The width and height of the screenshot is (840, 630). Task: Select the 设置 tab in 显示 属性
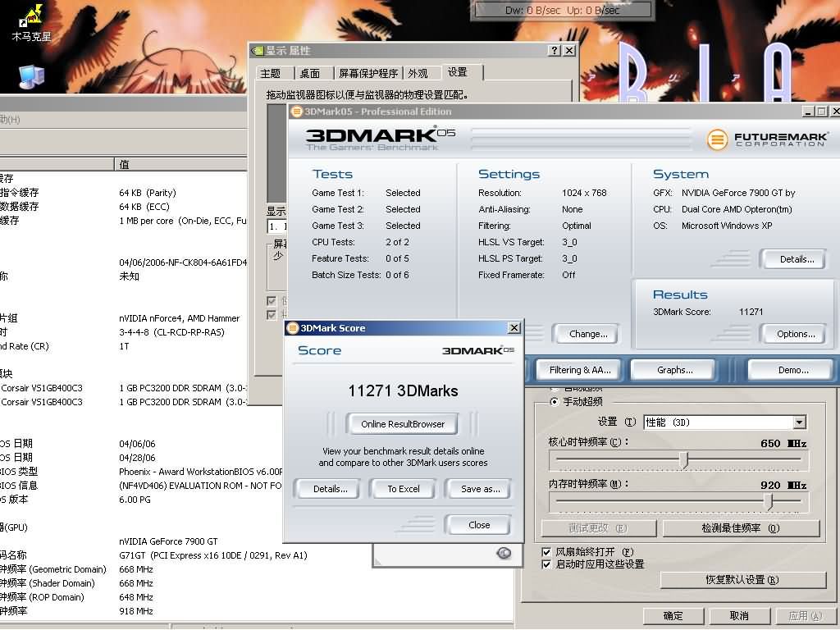pos(458,72)
